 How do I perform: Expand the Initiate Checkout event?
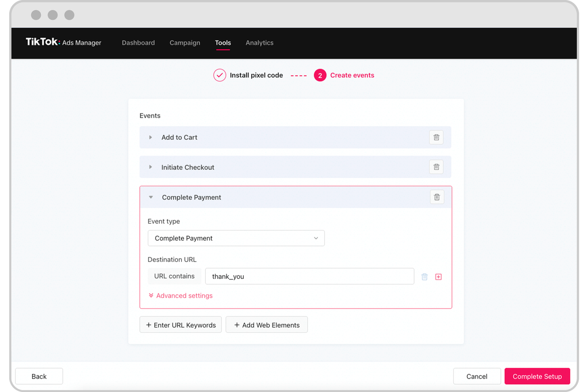pyautogui.click(x=150, y=167)
